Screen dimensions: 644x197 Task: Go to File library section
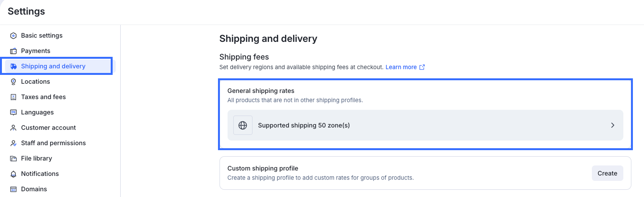36,158
